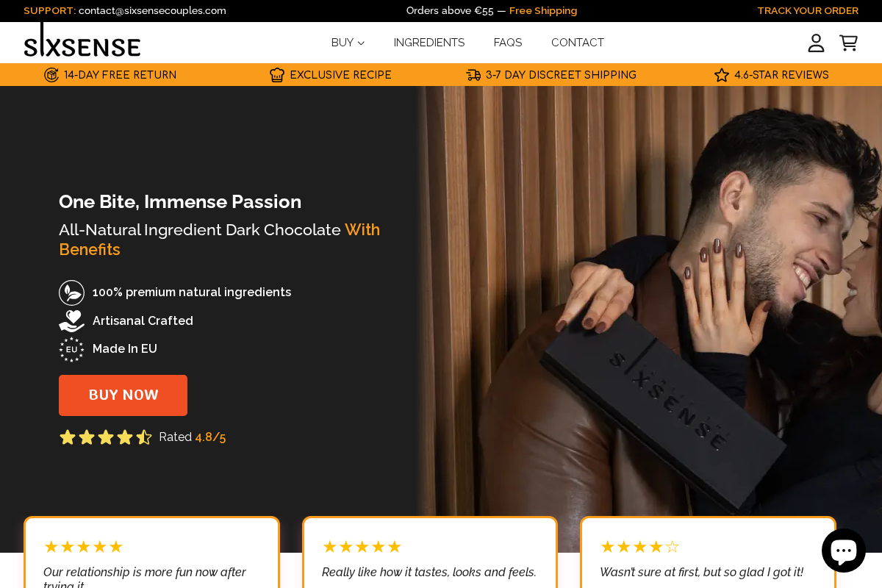Click the natural ingredients leaf icon

[x=71, y=292]
